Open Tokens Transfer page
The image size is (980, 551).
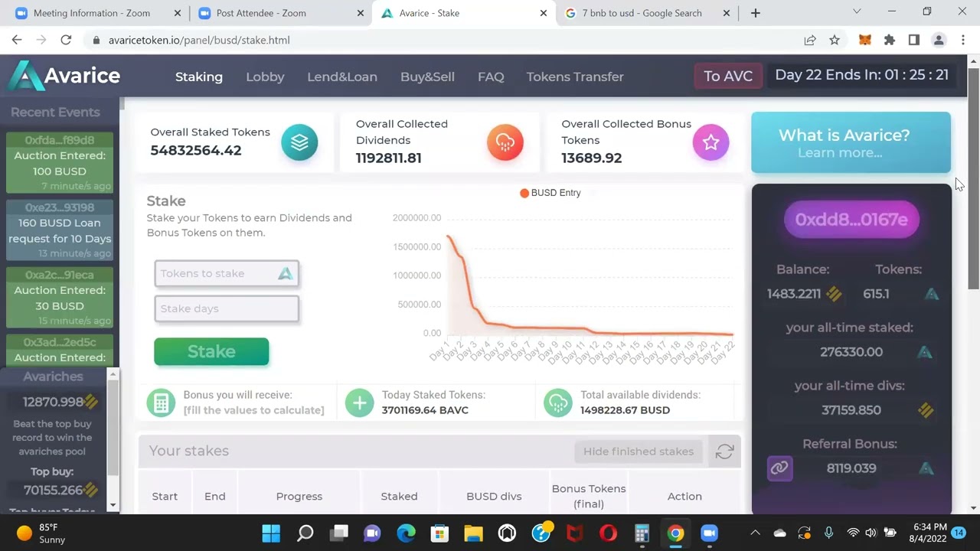(575, 77)
